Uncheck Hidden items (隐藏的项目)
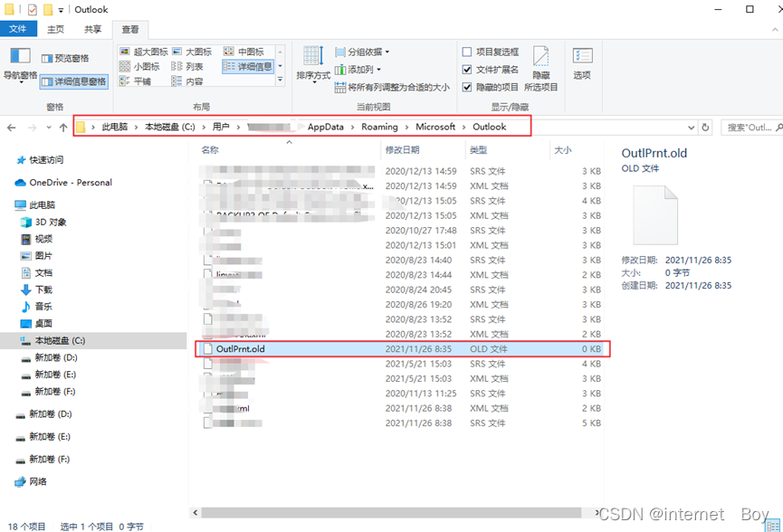The image size is (783, 532). click(467, 88)
